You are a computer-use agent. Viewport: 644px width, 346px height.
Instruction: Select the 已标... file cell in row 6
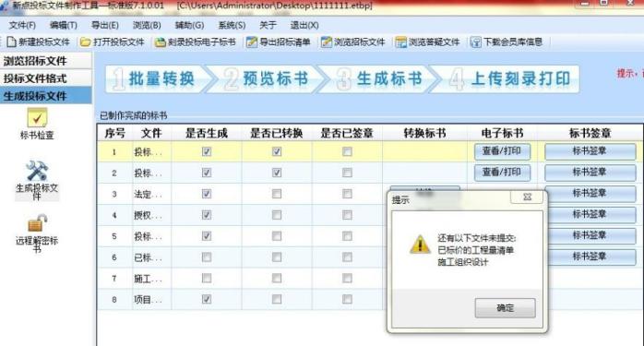pos(151,257)
